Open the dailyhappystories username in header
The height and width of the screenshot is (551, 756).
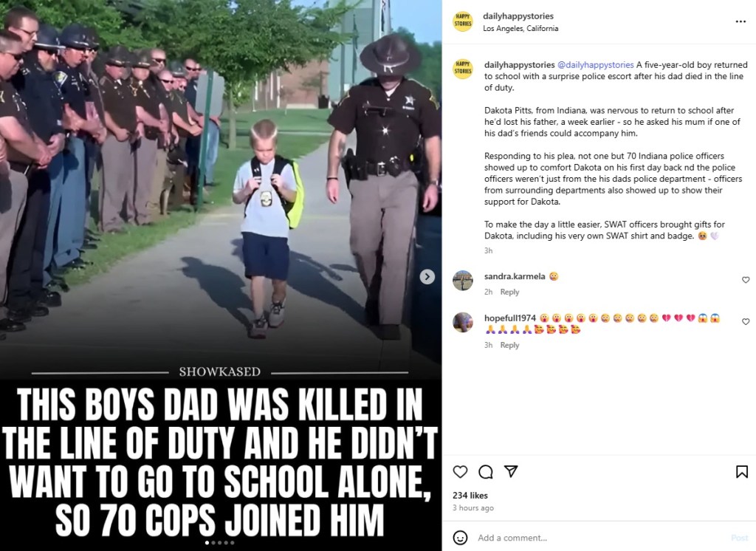518,16
